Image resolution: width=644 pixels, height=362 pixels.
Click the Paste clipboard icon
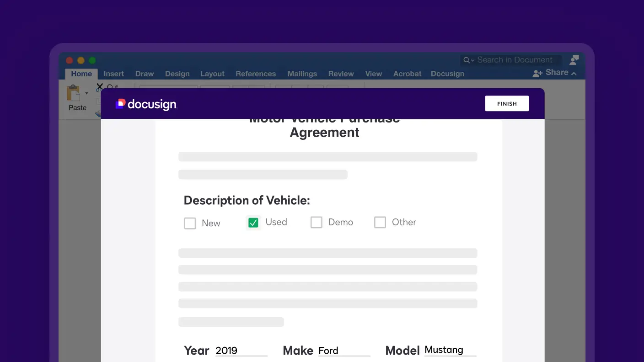click(73, 93)
